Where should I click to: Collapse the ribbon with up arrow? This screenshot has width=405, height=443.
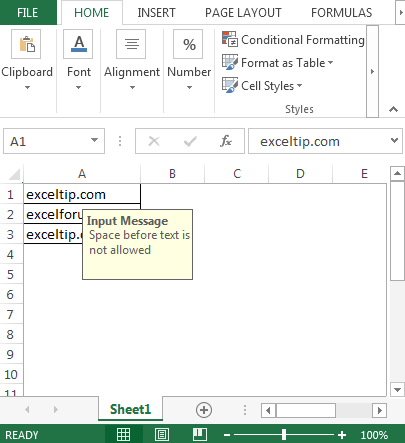click(393, 109)
